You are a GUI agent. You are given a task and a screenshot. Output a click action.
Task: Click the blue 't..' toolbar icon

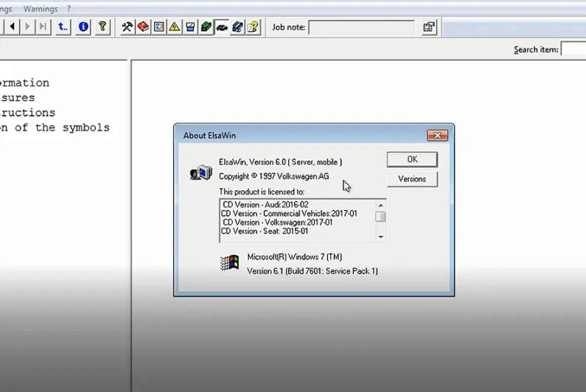(x=63, y=27)
